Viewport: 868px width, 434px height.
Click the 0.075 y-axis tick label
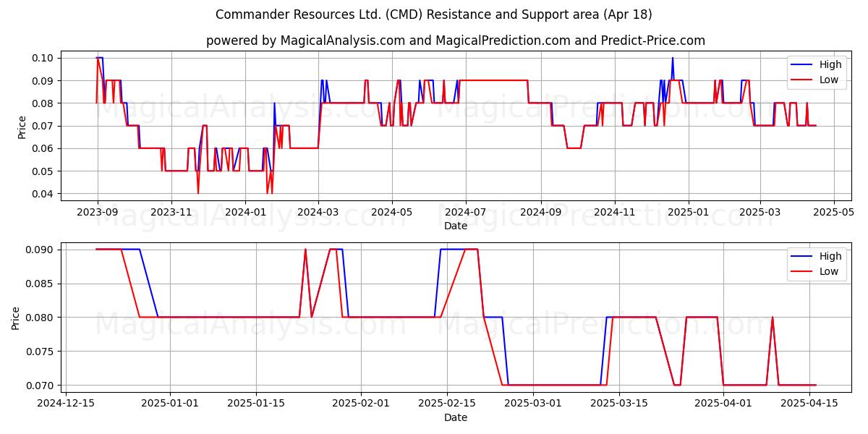(x=41, y=352)
